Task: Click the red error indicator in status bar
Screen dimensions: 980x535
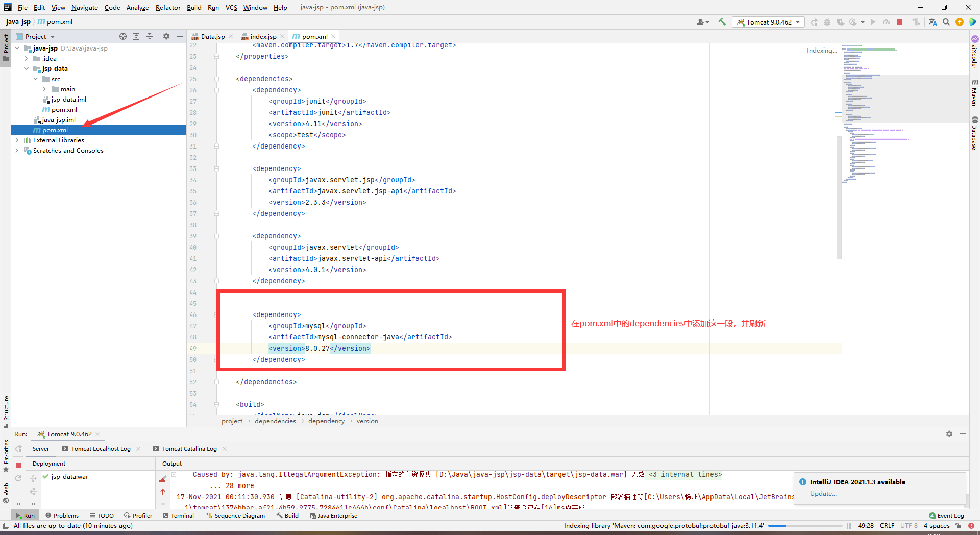Action: point(971,526)
